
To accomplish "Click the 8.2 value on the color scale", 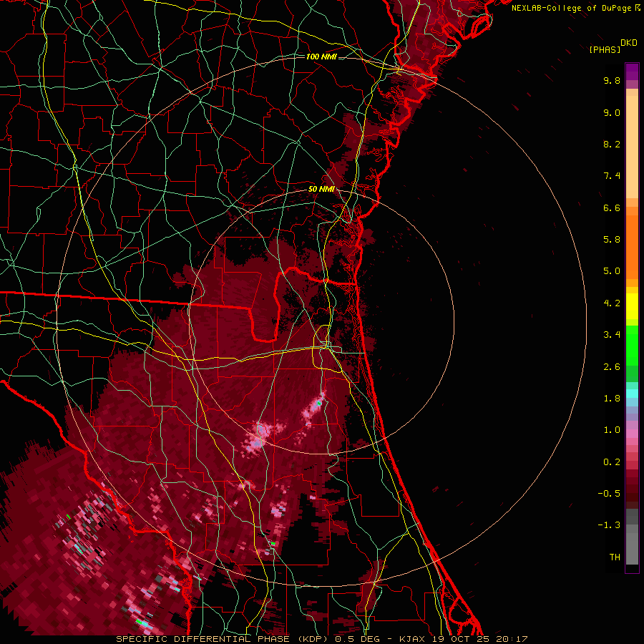I will tap(612, 144).
